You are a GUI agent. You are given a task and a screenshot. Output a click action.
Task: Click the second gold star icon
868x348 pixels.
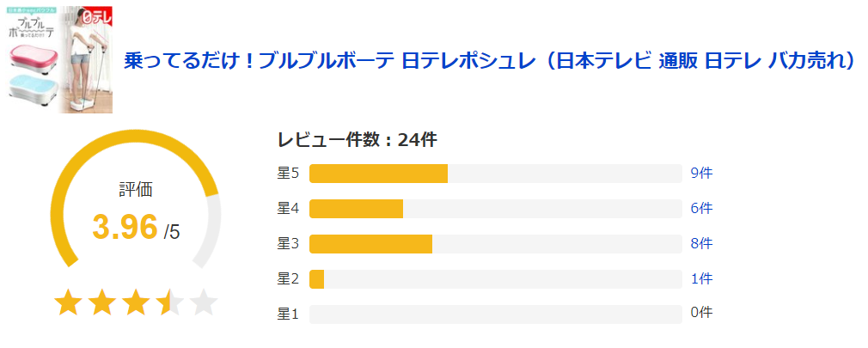click(x=102, y=302)
